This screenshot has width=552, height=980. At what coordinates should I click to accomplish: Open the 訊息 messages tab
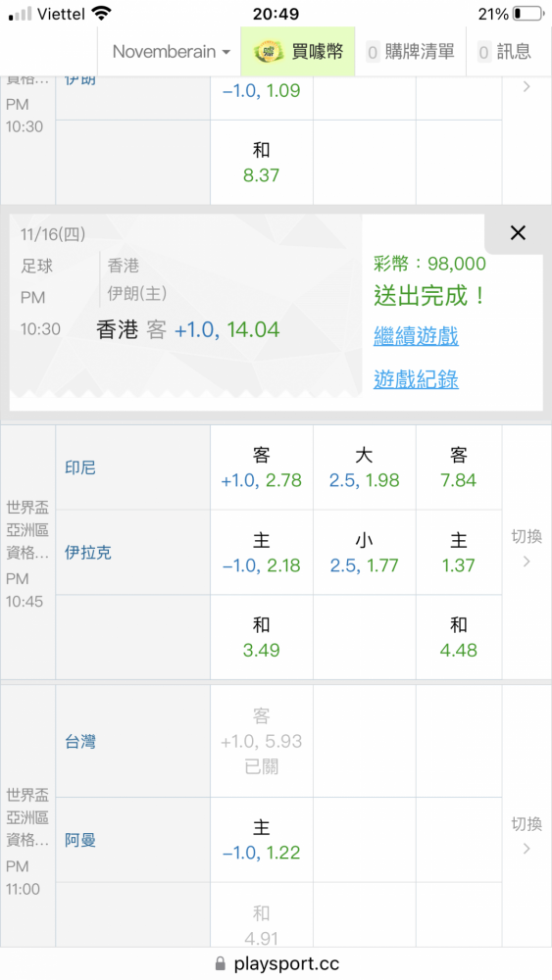tap(504, 52)
